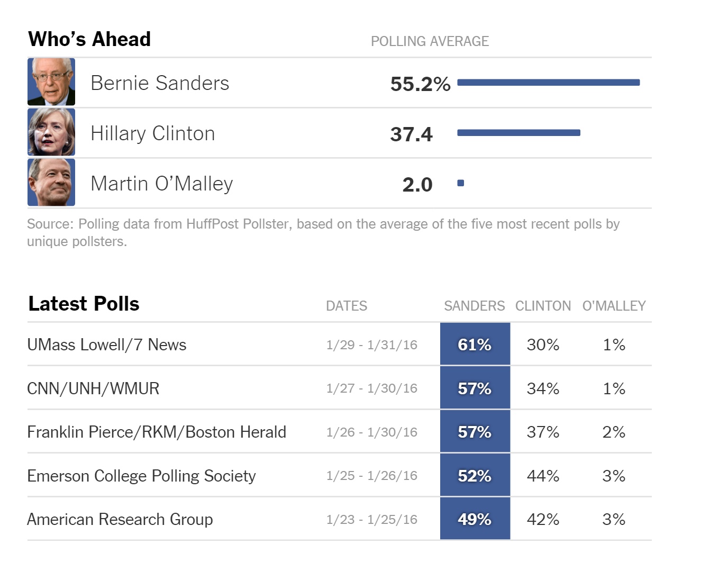The image size is (728, 571).
Task: Click the O'MALLEY column header
Action: (614, 306)
